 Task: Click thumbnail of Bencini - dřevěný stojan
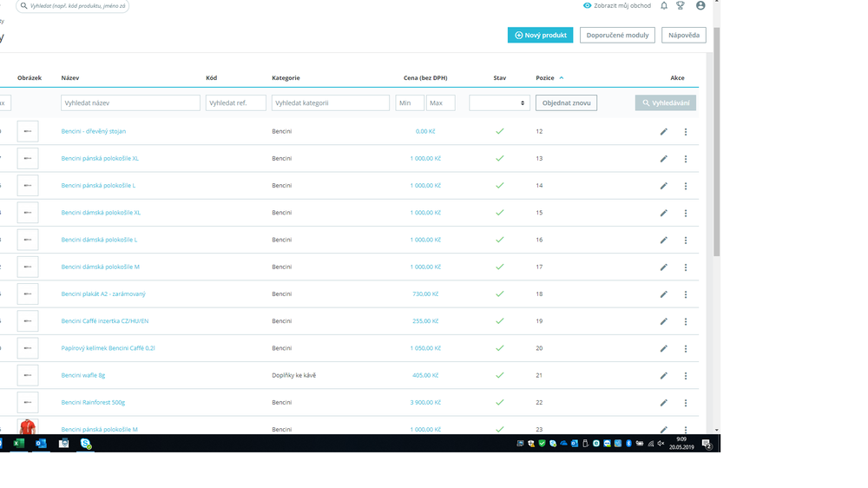point(28,131)
